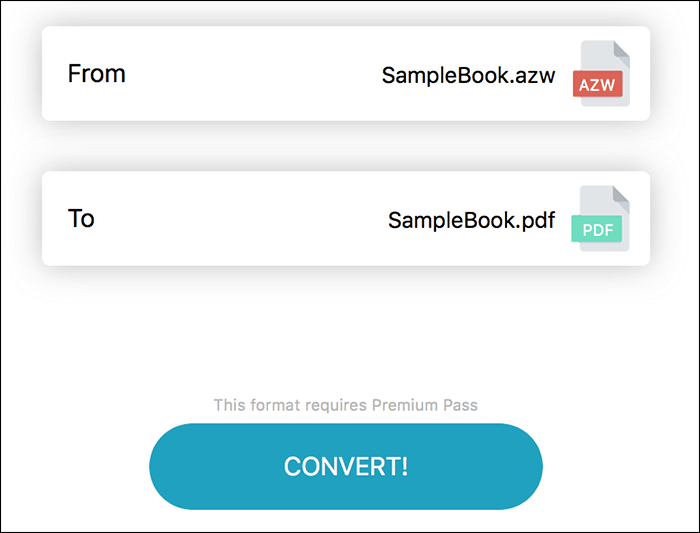Viewport: 700px width, 533px height.
Task: Select the "From" label
Action: click(x=96, y=74)
